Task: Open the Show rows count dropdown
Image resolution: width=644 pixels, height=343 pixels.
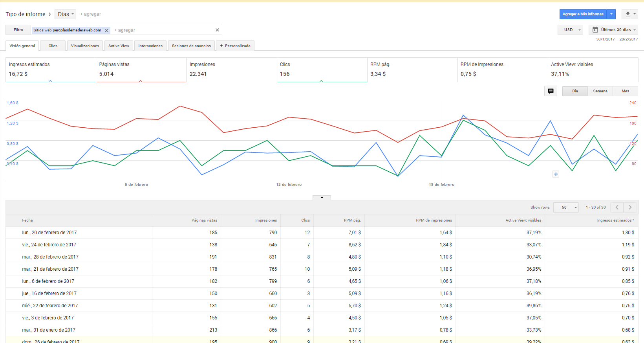Action: tap(566, 207)
